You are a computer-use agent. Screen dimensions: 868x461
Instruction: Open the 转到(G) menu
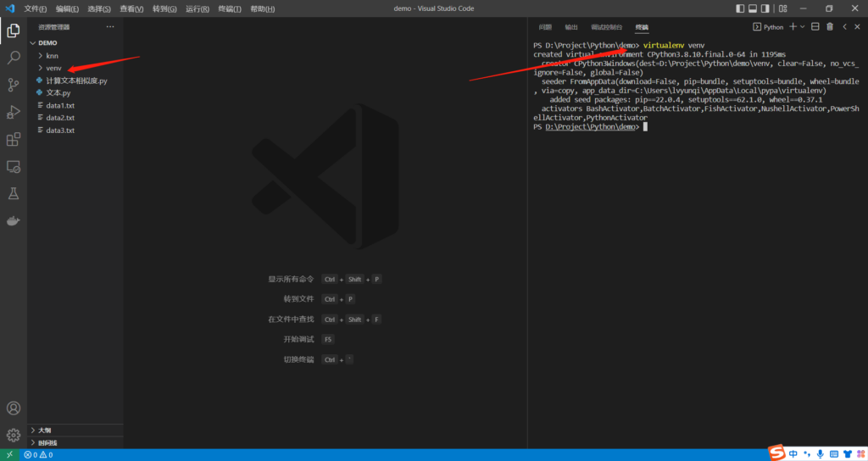pyautogui.click(x=164, y=8)
